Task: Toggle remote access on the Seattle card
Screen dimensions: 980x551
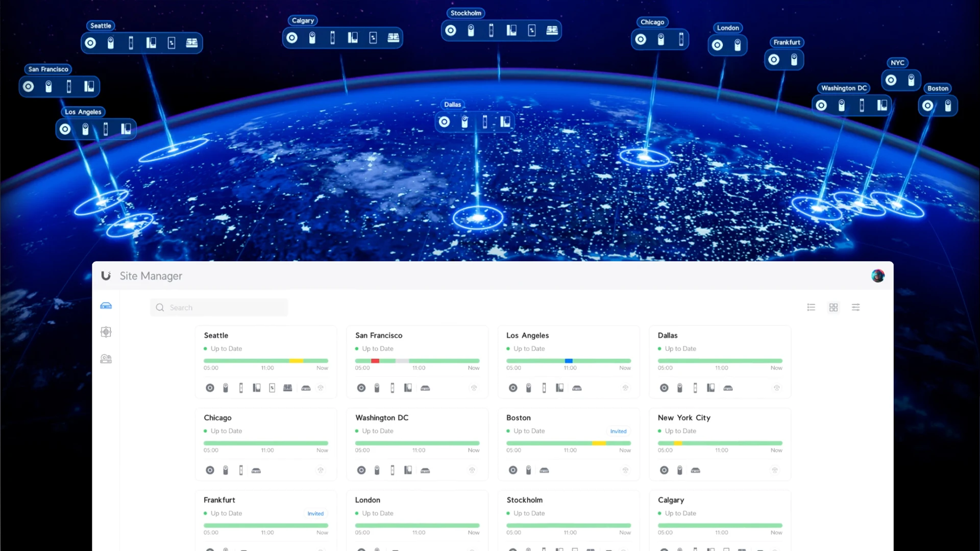Action: (x=321, y=388)
